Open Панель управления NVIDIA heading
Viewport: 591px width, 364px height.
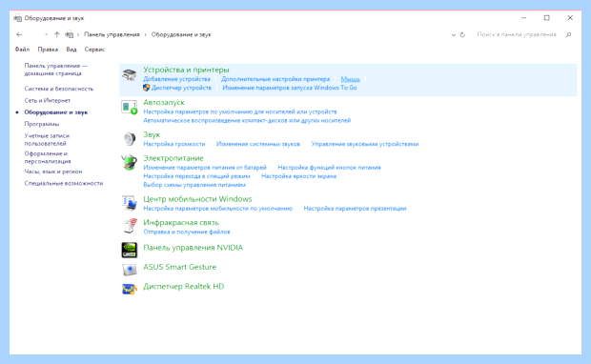tap(193, 248)
